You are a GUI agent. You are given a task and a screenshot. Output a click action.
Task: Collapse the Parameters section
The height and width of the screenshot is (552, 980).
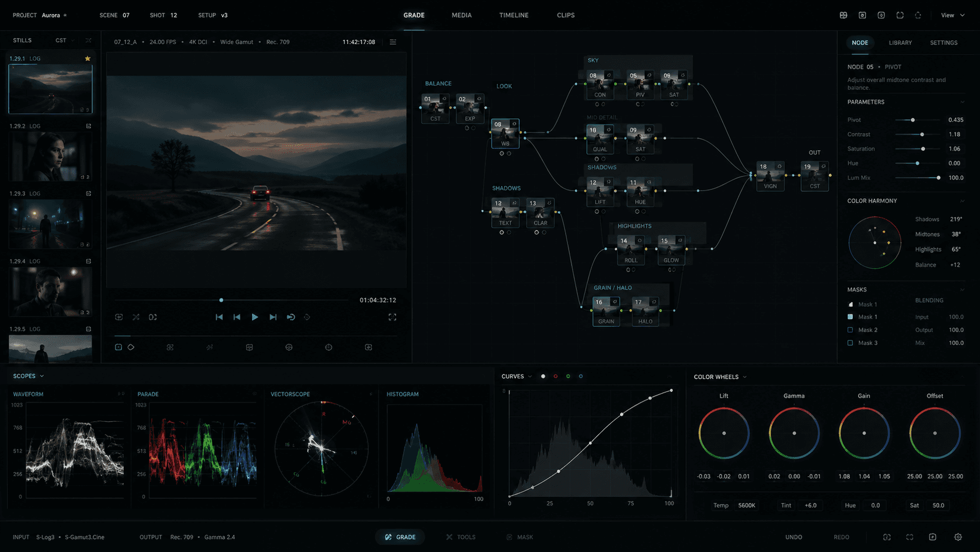(x=962, y=102)
